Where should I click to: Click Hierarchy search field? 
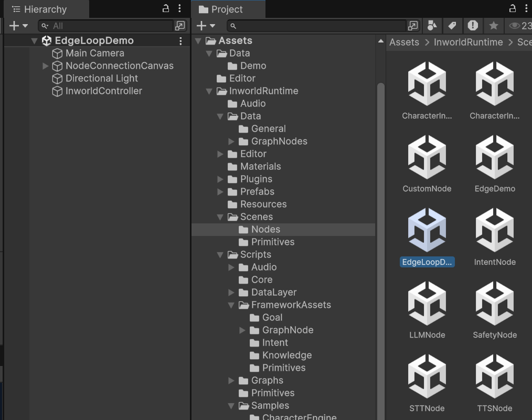(105, 26)
